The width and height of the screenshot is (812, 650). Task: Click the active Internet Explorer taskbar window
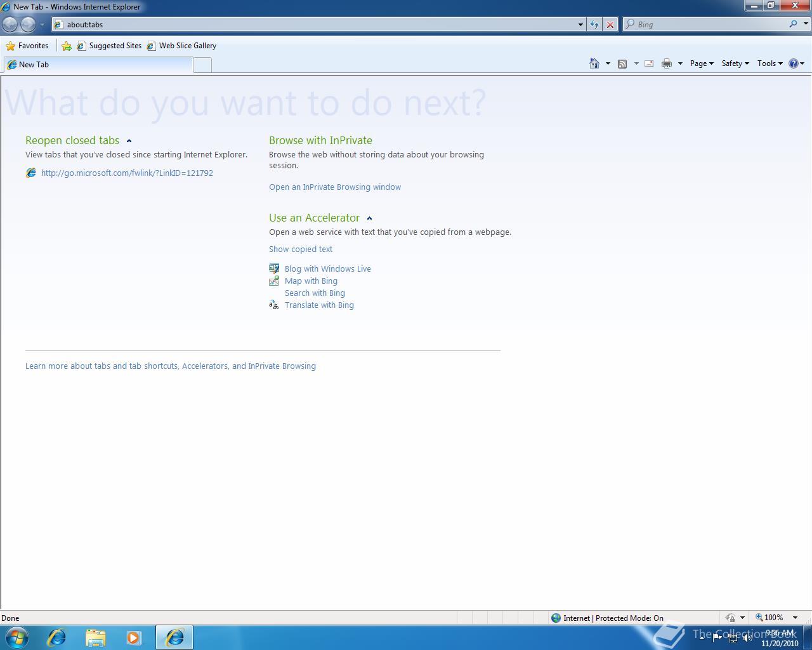point(174,637)
